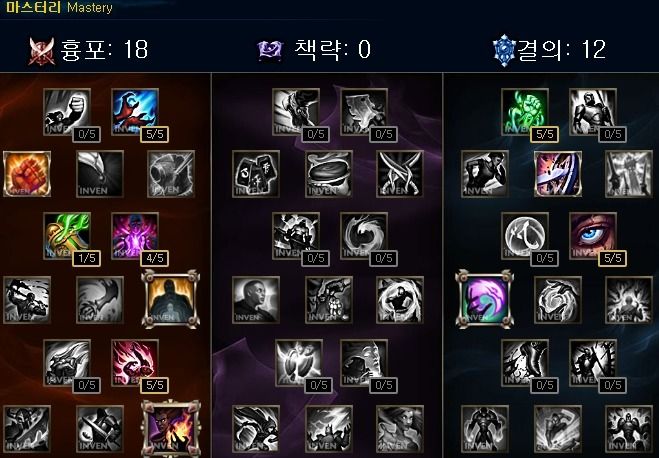Click the 마스터리 Mastery title text
Image resolution: width=659 pixels, height=458 pixels.
point(59,8)
